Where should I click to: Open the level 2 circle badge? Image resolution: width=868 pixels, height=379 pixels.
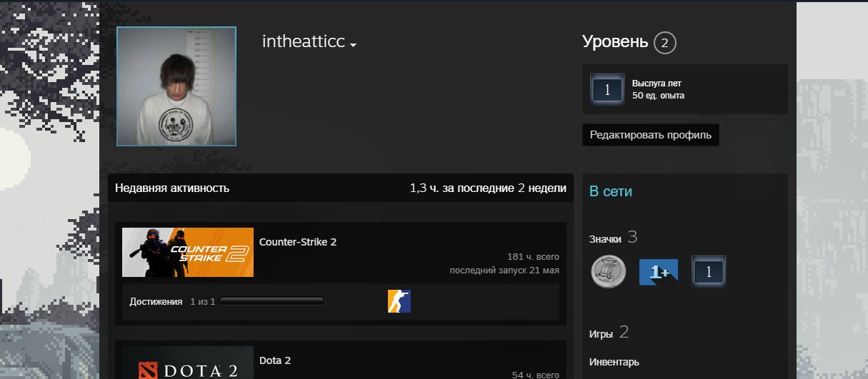click(x=664, y=44)
